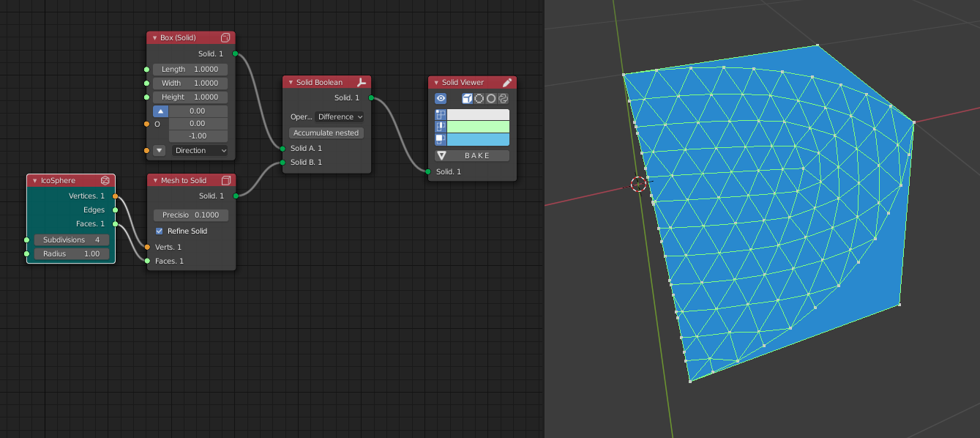The width and height of the screenshot is (980, 438).
Task: Click Mesh to Solid Faces. 1 input socket
Action: 147,261
